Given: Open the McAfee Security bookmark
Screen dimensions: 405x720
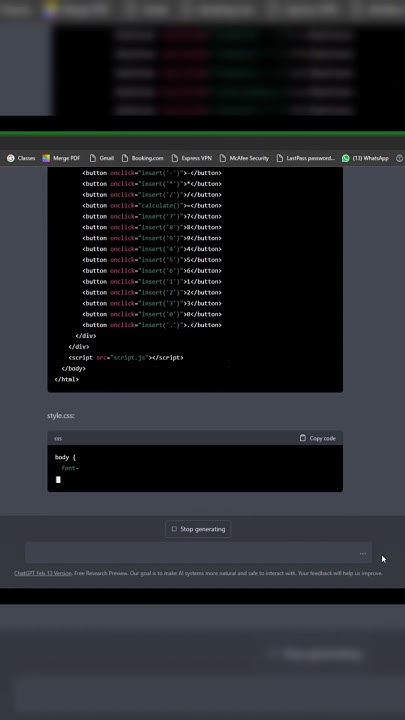Looking at the screenshot, I should tap(244, 158).
